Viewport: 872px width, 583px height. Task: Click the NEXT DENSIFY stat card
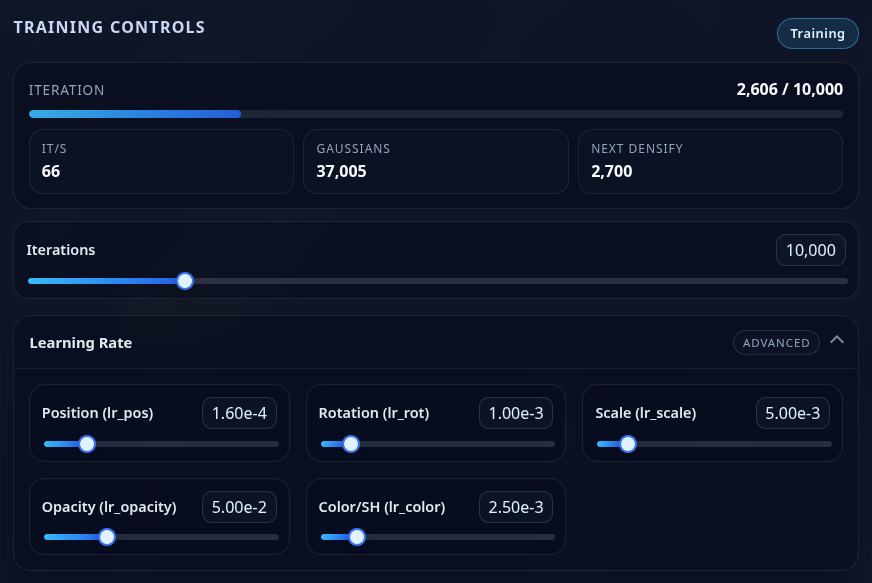coord(710,161)
